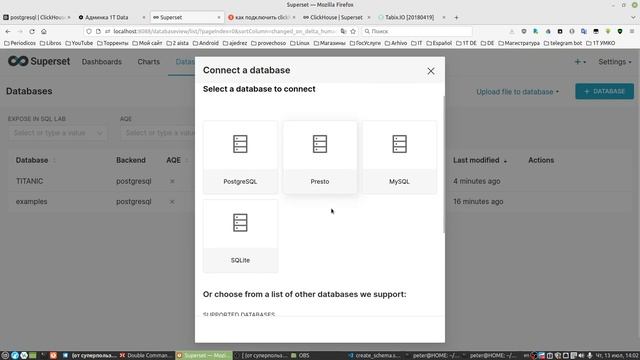The height and width of the screenshot is (360, 640).
Task: Open Upload file to database dropdown
Action: [518, 92]
